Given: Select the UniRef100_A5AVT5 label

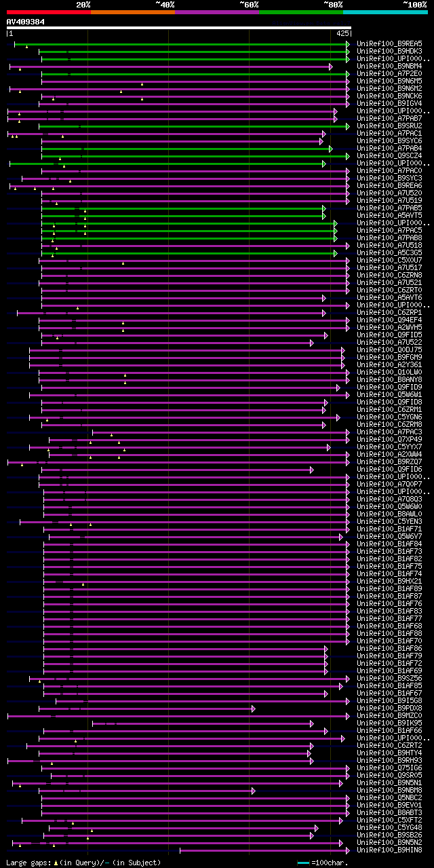Looking at the screenshot, I should tap(389, 215).
